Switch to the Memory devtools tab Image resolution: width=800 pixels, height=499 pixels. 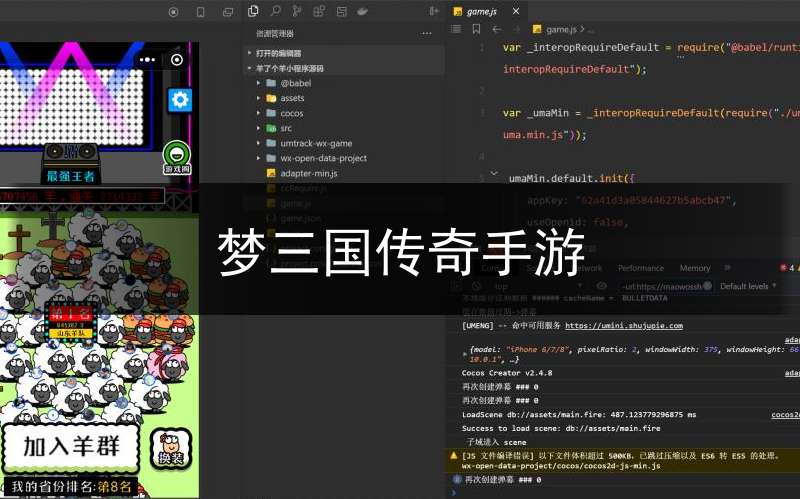tap(695, 268)
